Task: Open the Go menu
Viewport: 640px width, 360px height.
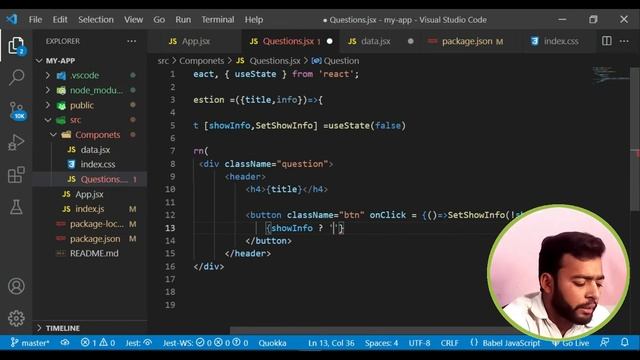Action: coord(159,20)
